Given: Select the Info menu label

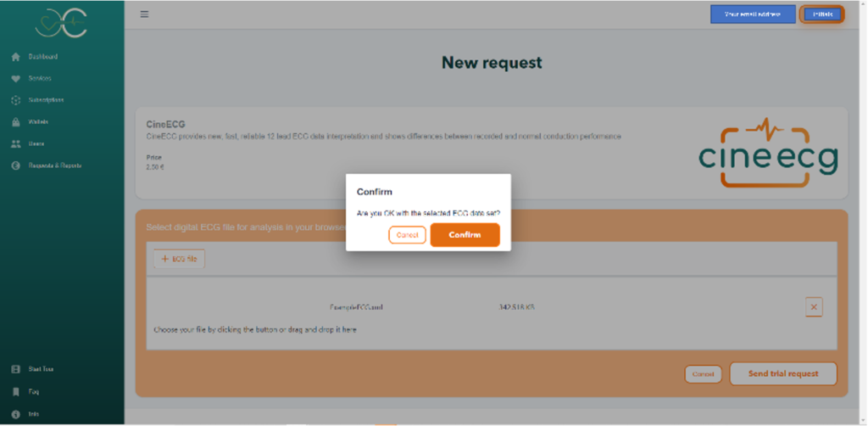Looking at the screenshot, I should click(33, 414).
